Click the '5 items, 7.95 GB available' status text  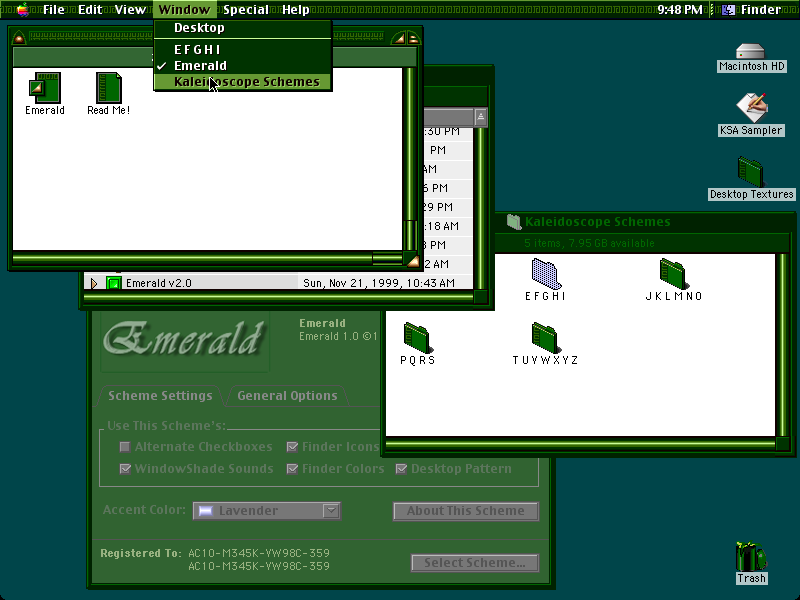pyautogui.click(x=589, y=243)
